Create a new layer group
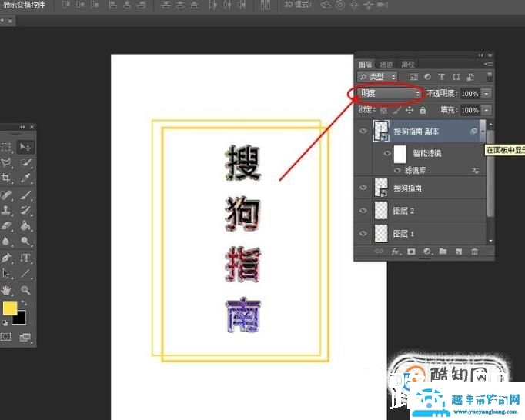The height and width of the screenshot is (420, 525). pyautogui.click(x=443, y=252)
